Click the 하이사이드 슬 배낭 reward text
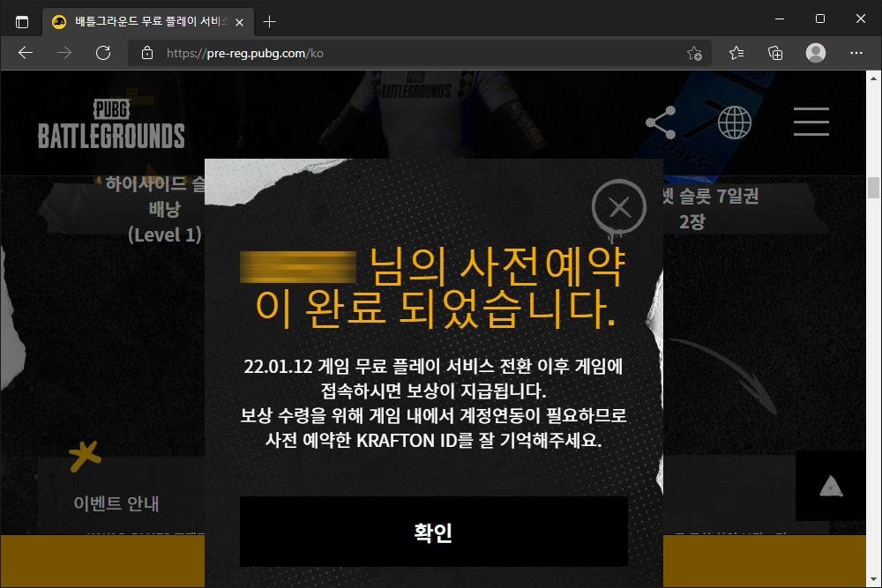Viewport: 882px width, 588px height. pyautogui.click(x=156, y=209)
